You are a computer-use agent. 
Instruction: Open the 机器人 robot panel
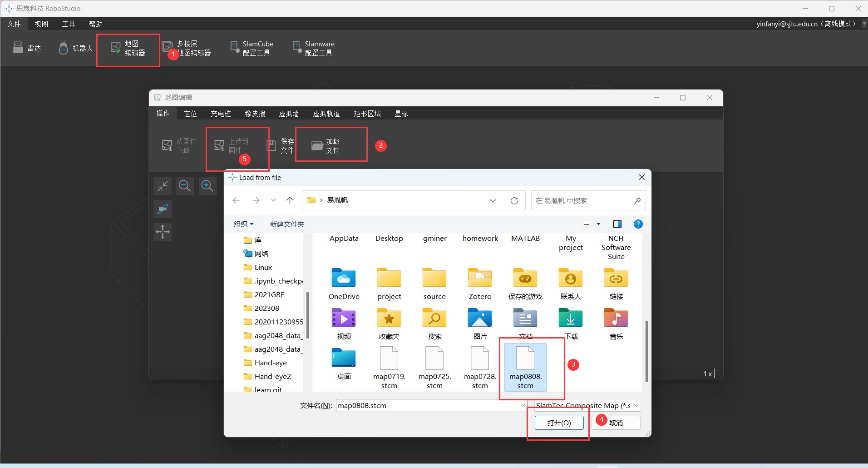click(x=75, y=48)
